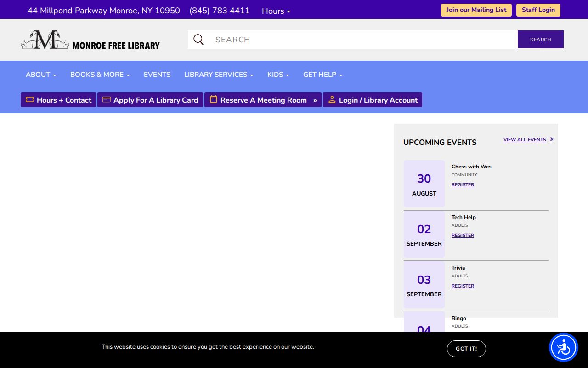Open the accessibility widget icon
The width and height of the screenshot is (588, 368).
tap(564, 347)
